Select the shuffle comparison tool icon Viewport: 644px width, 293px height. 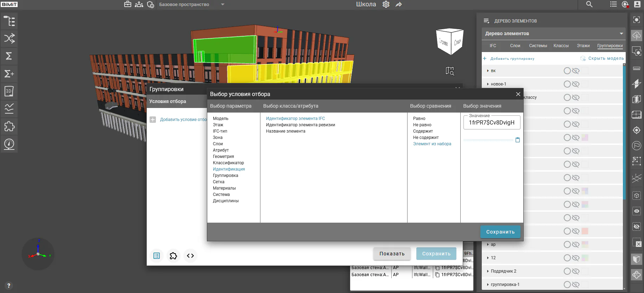click(9, 38)
